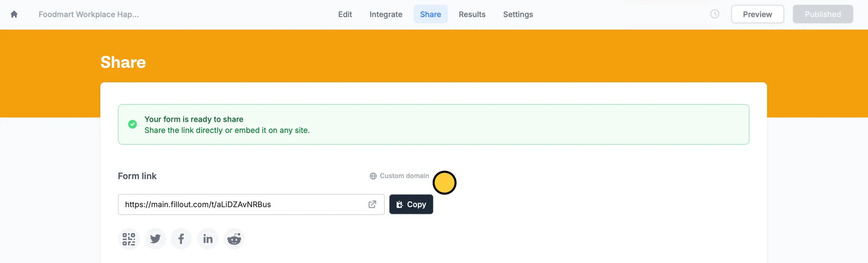Click the Foodmart Workplace form title
Viewport: 868px width, 263px height.
88,14
